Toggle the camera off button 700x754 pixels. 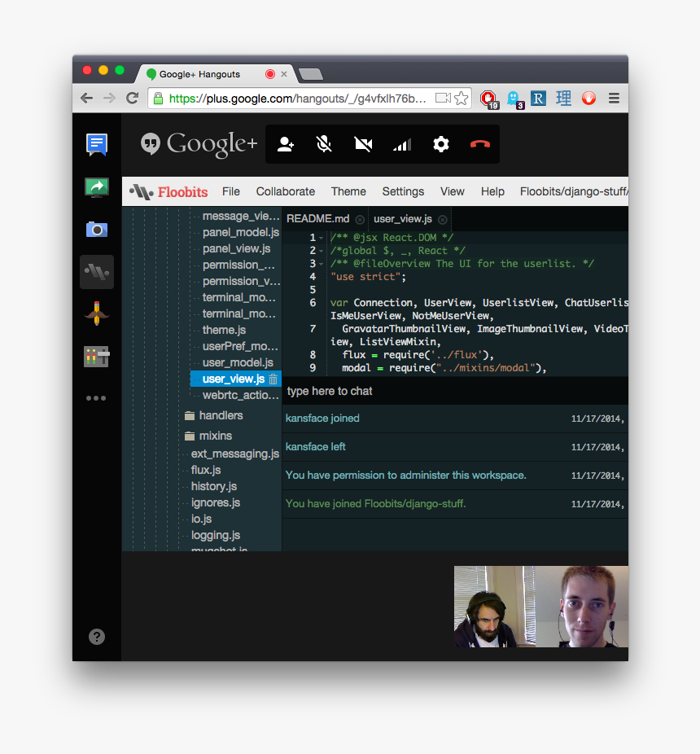point(363,144)
